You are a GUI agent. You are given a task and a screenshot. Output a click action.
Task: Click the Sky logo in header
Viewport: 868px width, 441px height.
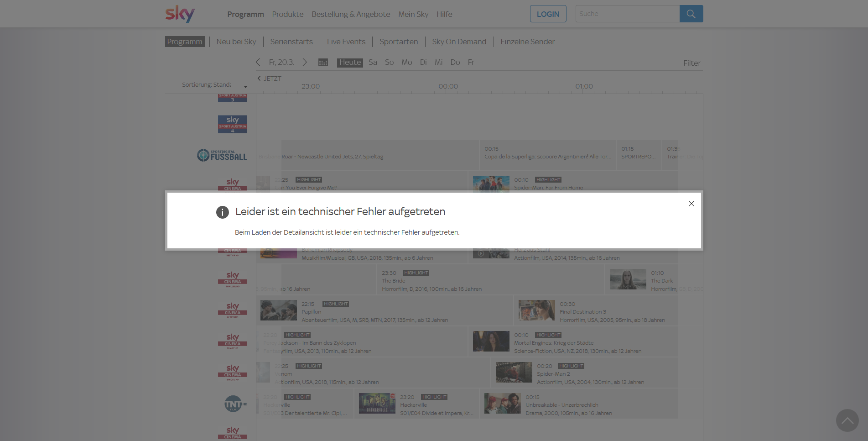180,14
